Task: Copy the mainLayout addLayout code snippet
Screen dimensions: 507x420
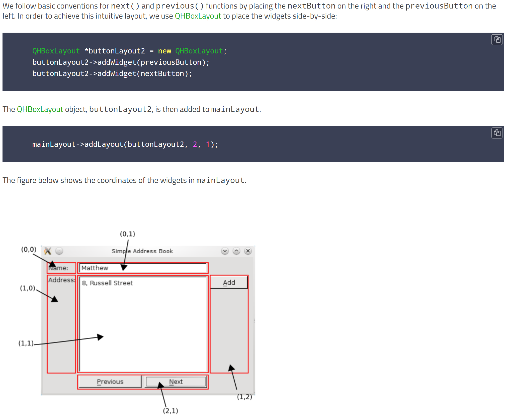Action: (497, 133)
